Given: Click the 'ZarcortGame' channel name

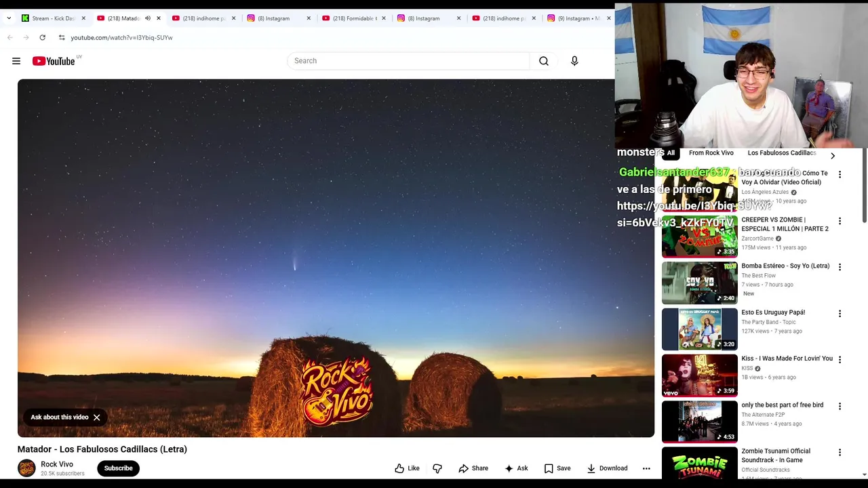Looking at the screenshot, I should [x=757, y=239].
